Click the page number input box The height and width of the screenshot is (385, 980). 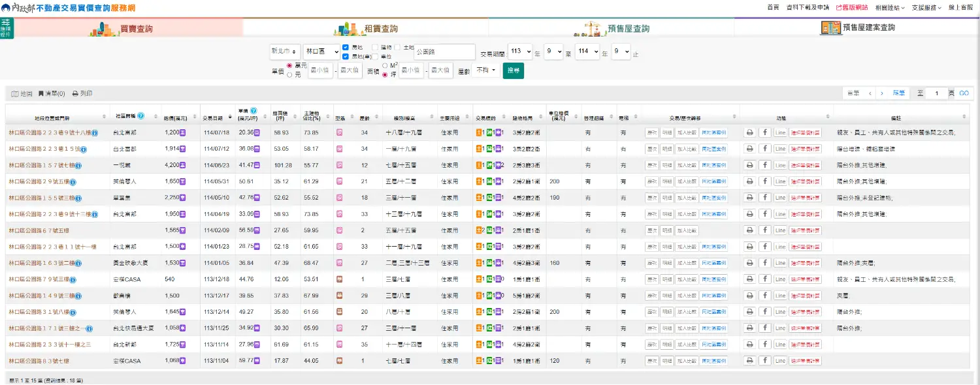[937, 93]
